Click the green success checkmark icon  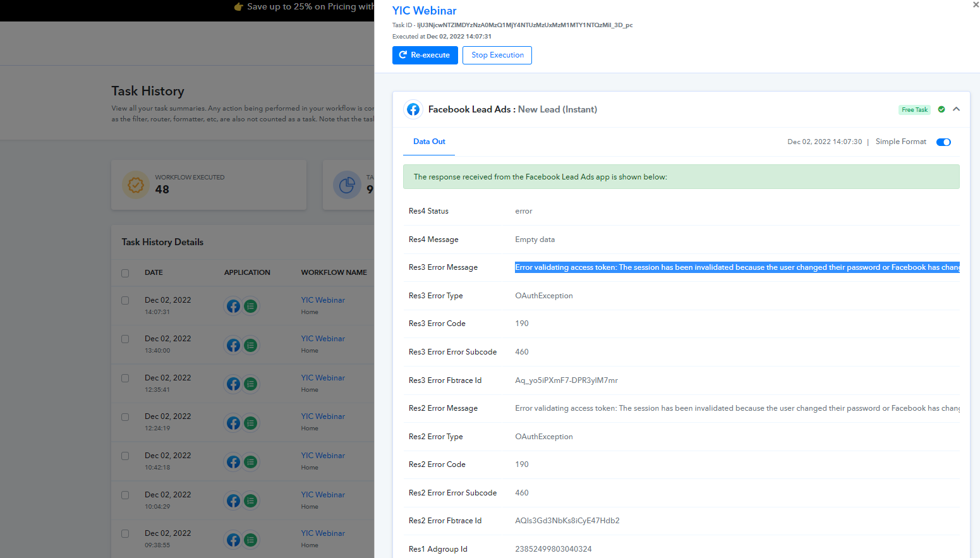pyautogui.click(x=941, y=109)
